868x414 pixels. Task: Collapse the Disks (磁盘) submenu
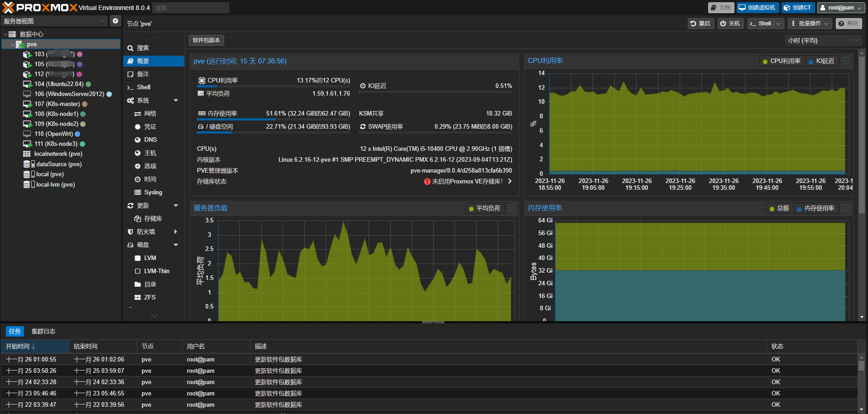(x=176, y=245)
